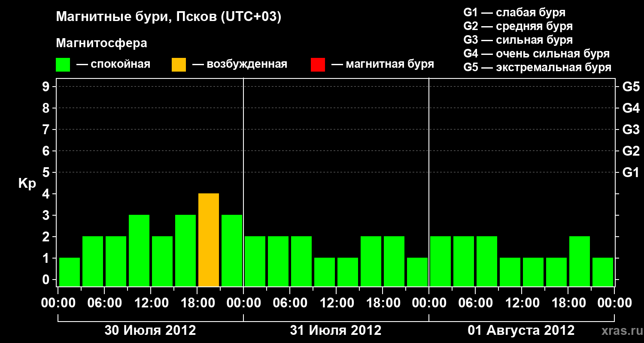Click the orange 'возбужденная' legend swatch
The width and height of the screenshot is (644, 343).
pyautogui.click(x=179, y=64)
